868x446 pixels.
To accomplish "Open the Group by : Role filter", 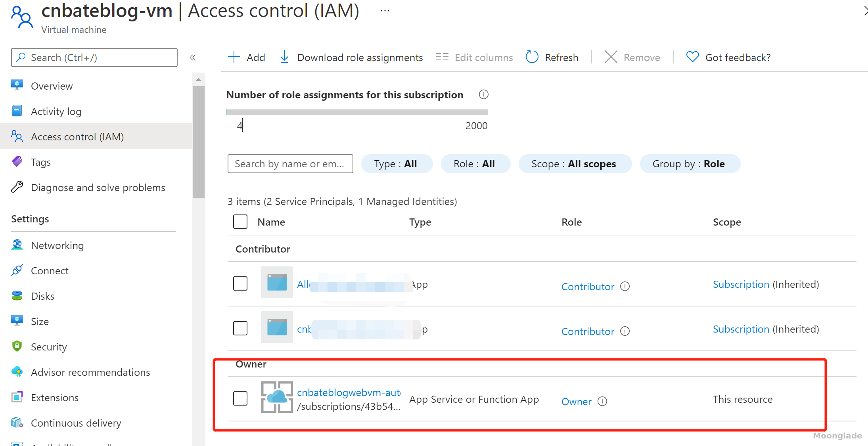I will pos(690,164).
